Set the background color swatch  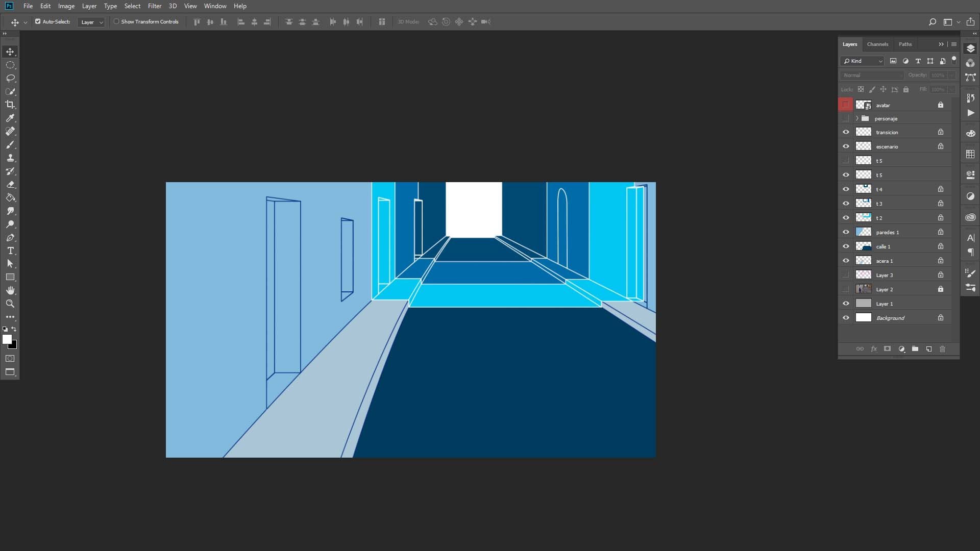[14, 346]
